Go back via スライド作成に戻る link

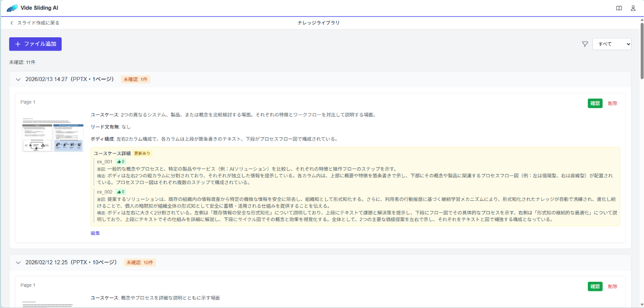[x=38, y=23]
